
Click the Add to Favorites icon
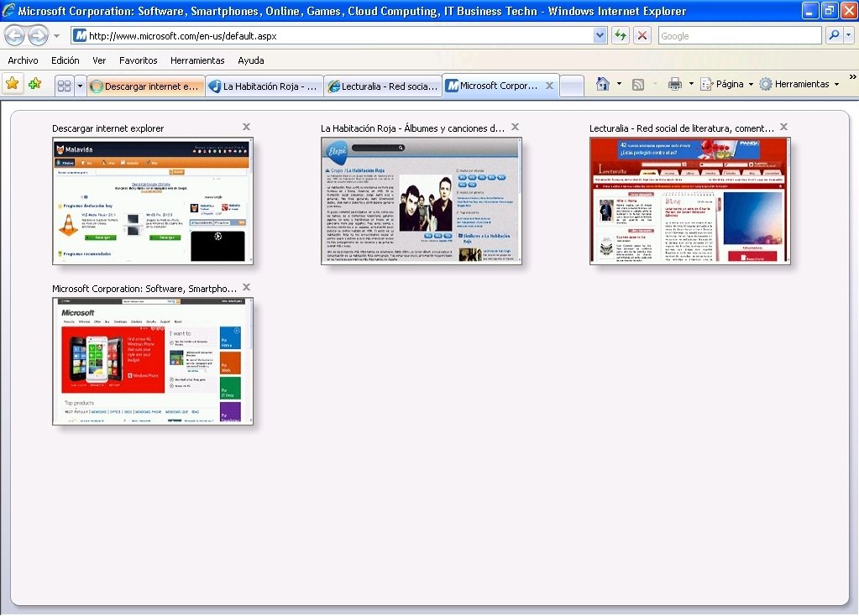pyautogui.click(x=35, y=84)
